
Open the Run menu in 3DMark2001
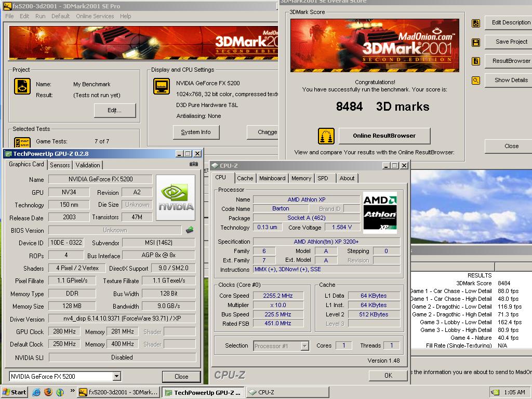(41, 16)
